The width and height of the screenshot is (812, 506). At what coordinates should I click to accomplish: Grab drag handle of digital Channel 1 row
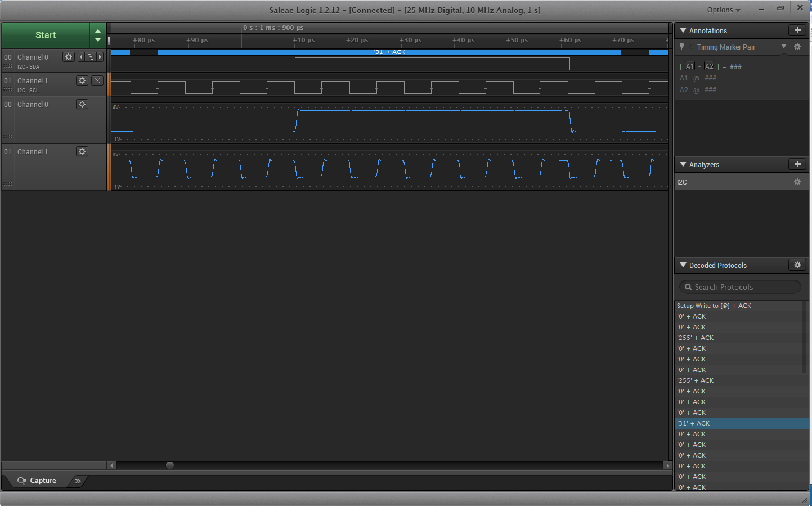coord(8,89)
